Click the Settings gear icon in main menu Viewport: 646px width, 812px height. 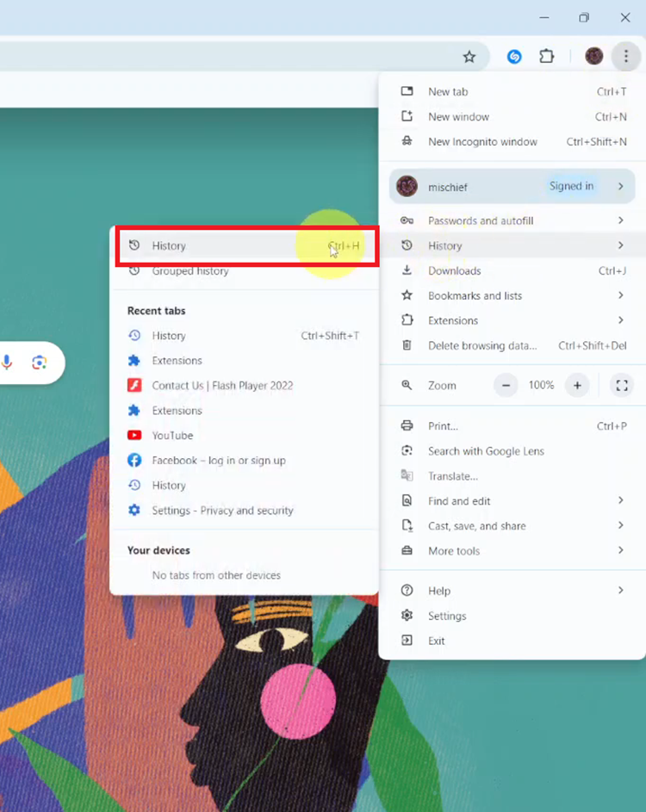[x=407, y=615]
